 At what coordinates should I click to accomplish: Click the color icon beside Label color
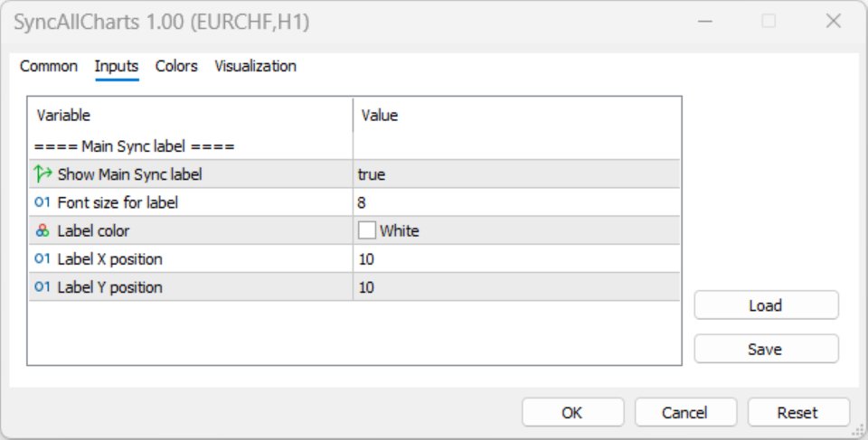coord(42,230)
